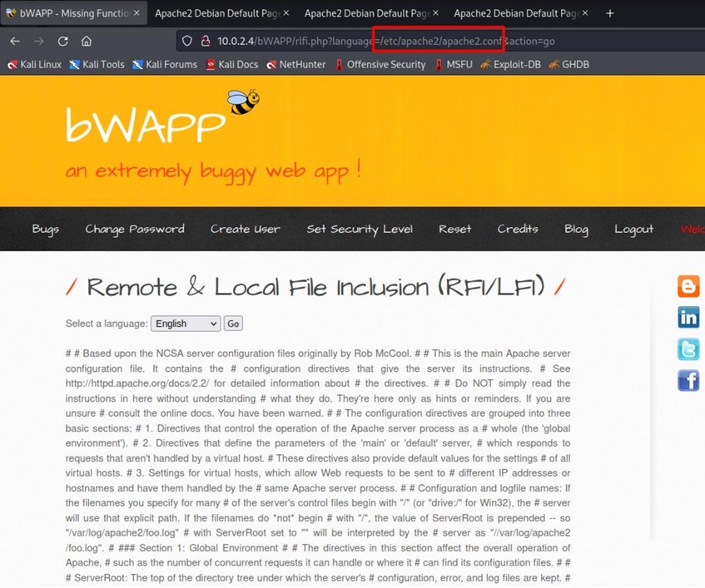Click the 'an extremely buggy web app' tagline
705x588 pixels.
point(213,171)
